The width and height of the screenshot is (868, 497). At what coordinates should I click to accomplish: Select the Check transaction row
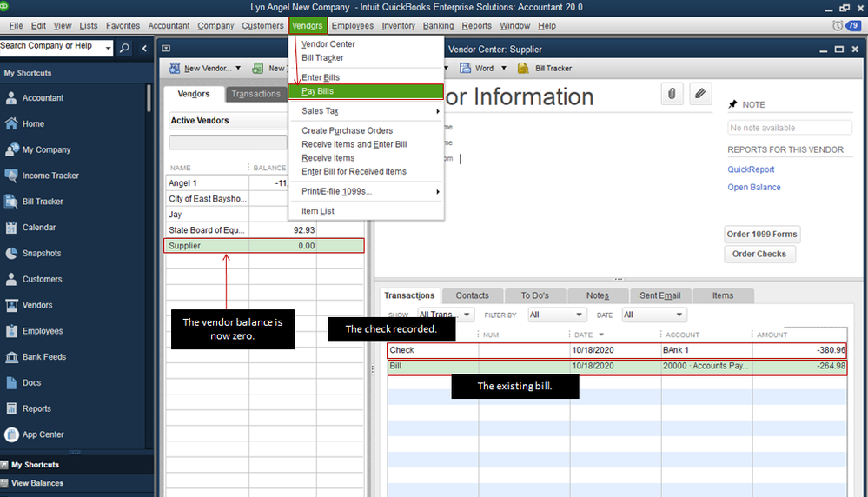pyautogui.click(x=617, y=350)
